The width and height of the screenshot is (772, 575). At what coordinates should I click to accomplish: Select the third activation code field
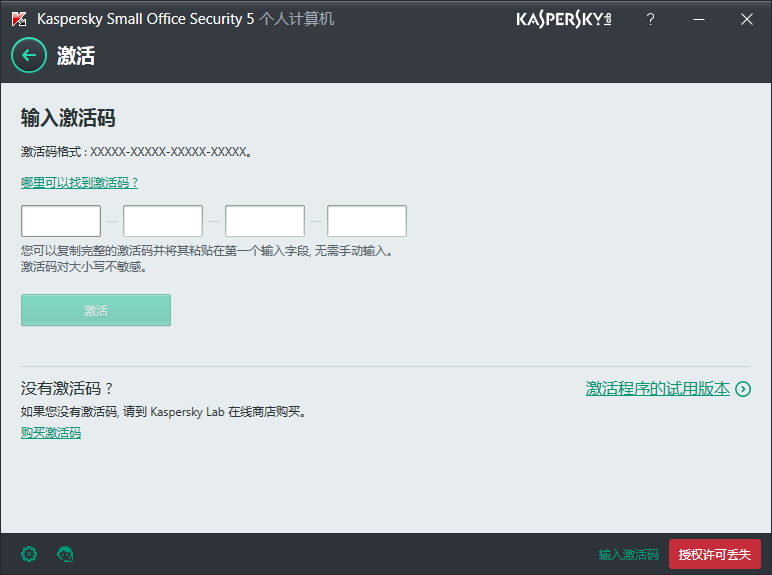point(265,221)
